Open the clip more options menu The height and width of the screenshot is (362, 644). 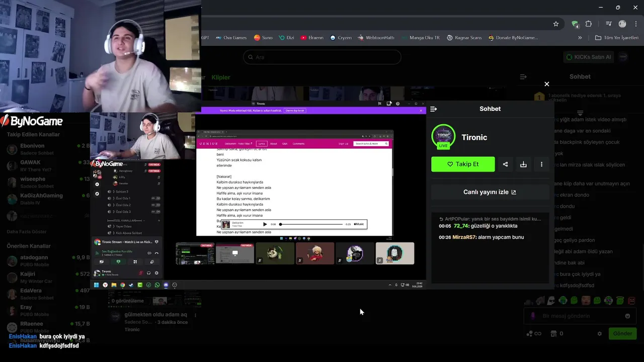click(541, 164)
